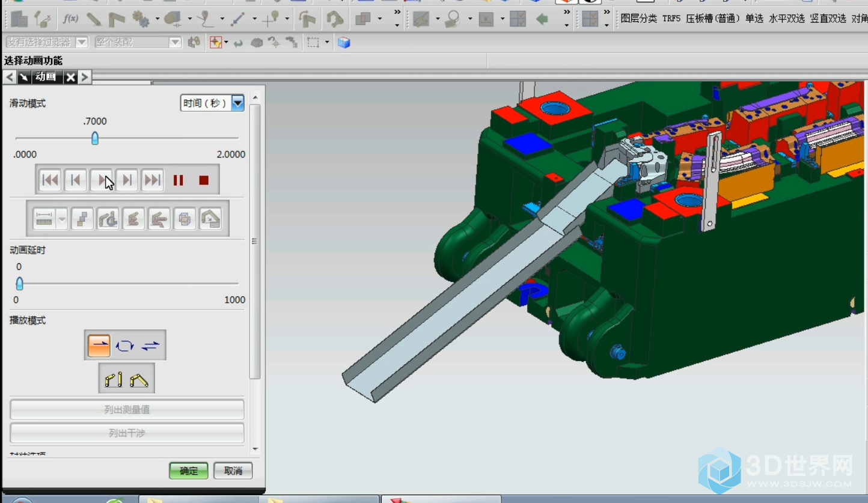Screen dimensions: 868x503
Task: Click the assembly position yellow linkage icon
Action: (139, 379)
